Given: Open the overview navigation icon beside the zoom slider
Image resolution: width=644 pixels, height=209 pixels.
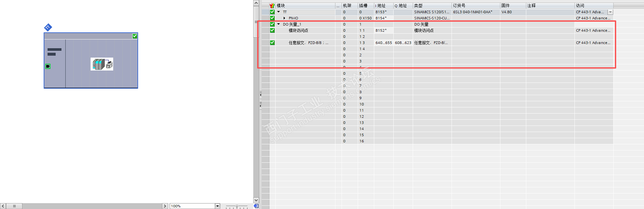Looking at the screenshot, I should click(256, 206).
